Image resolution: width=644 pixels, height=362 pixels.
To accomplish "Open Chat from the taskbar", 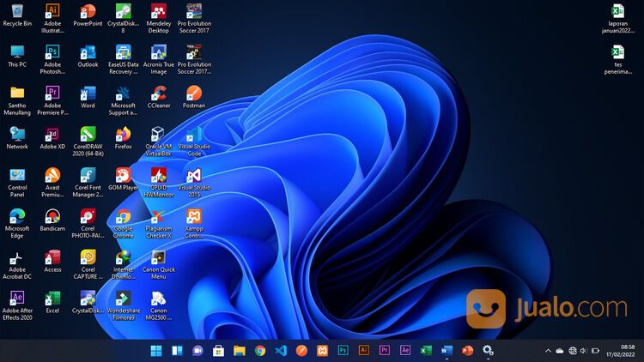I will [197, 351].
